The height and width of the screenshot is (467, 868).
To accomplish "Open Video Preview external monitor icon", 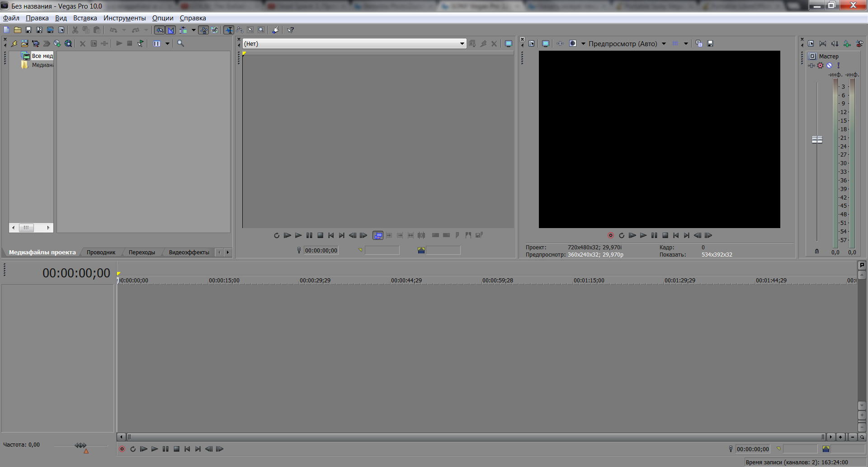I will [x=546, y=43].
